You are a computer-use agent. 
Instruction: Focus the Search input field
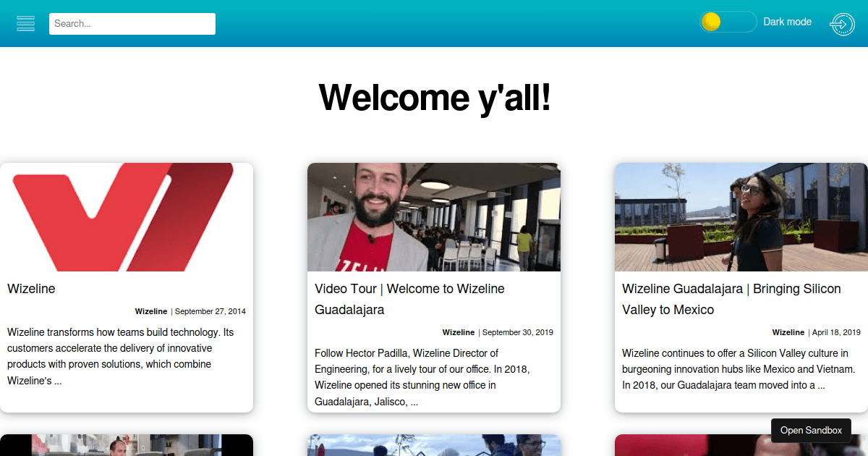click(132, 23)
